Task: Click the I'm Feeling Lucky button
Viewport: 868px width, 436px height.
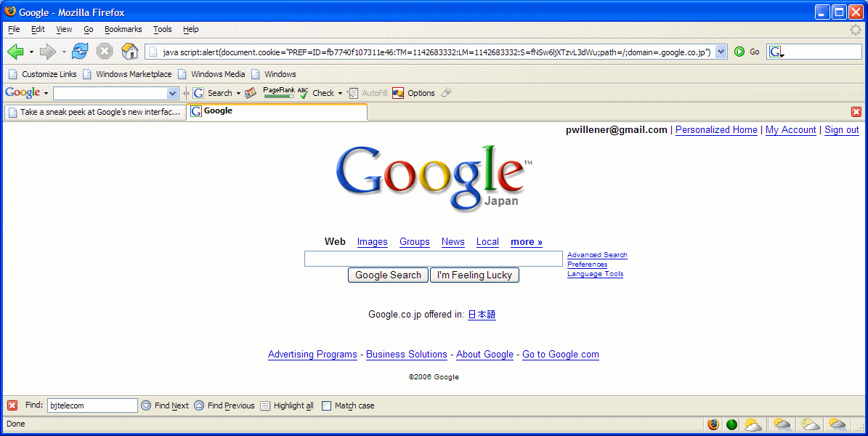Action: [x=474, y=275]
